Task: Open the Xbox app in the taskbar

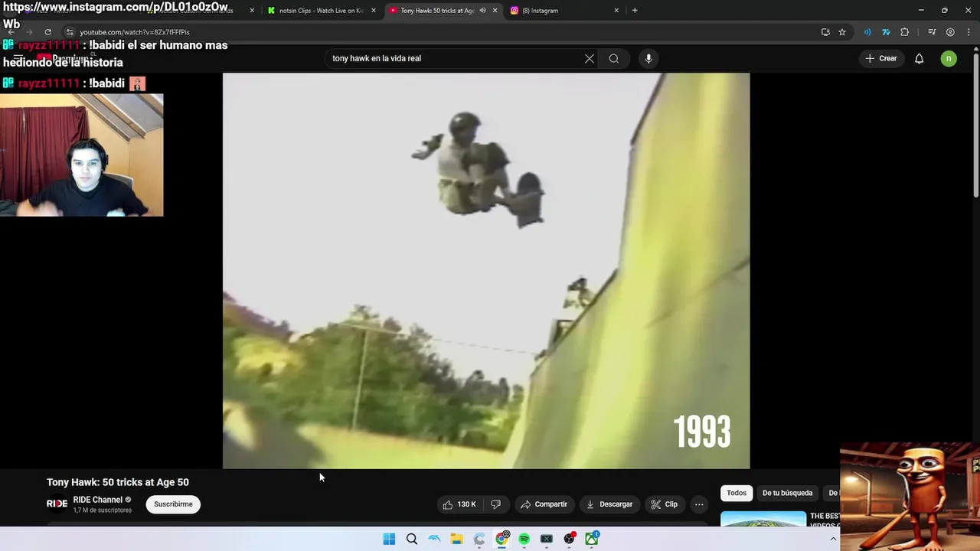Action: pos(592,539)
